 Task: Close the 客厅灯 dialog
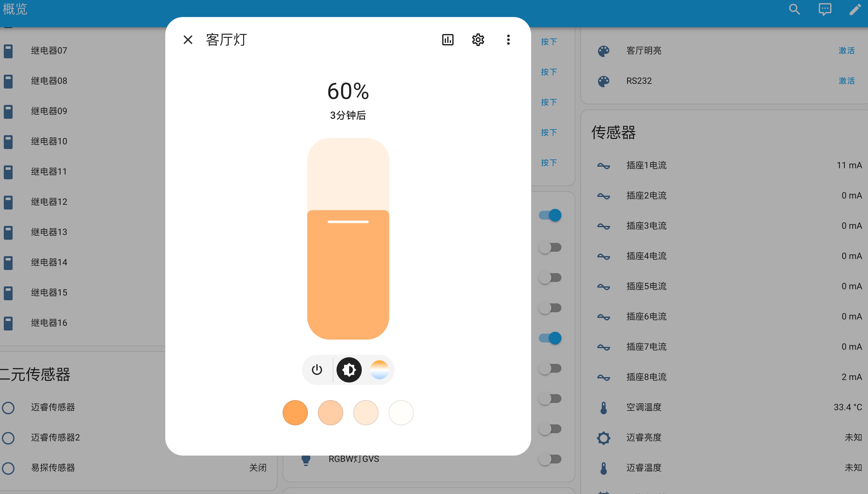[x=188, y=40]
